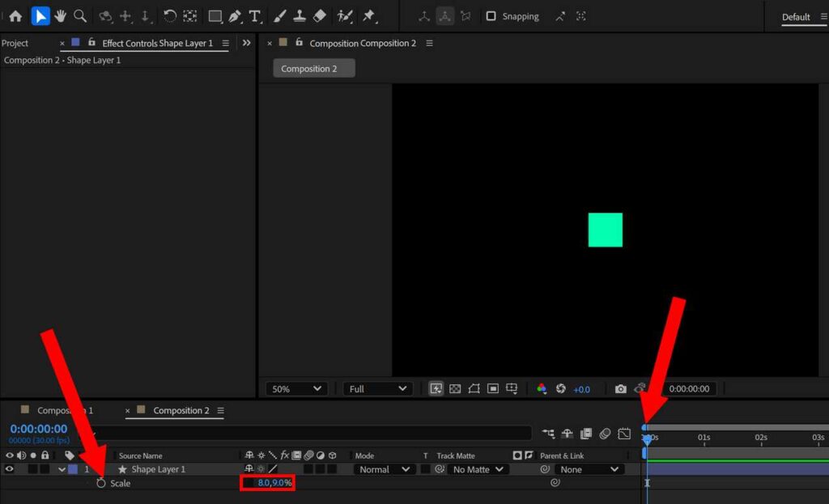Click the Local Axis mode icon

424,16
